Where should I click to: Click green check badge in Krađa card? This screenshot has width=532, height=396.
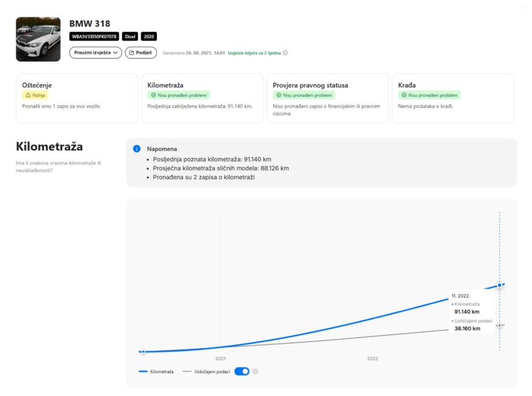[429, 95]
